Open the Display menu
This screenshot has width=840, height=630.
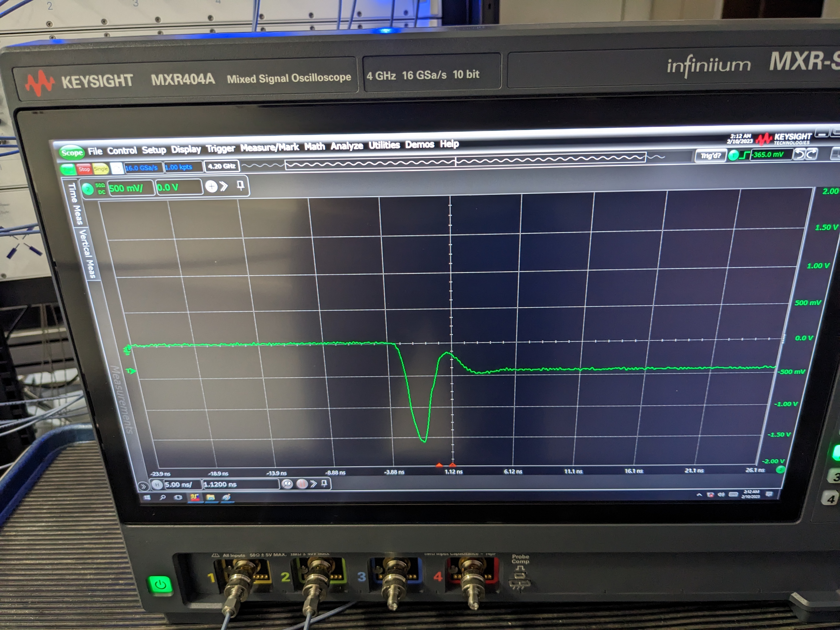186,149
